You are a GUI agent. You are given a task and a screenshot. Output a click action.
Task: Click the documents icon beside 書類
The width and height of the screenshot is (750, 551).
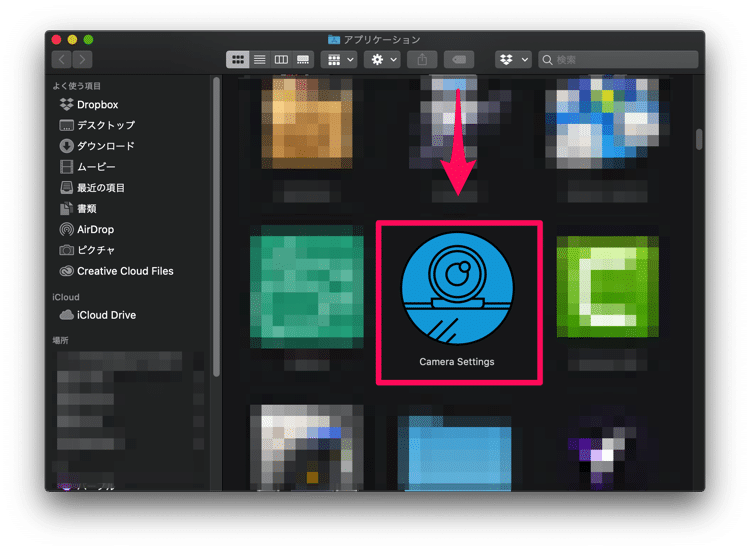pos(66,209)
